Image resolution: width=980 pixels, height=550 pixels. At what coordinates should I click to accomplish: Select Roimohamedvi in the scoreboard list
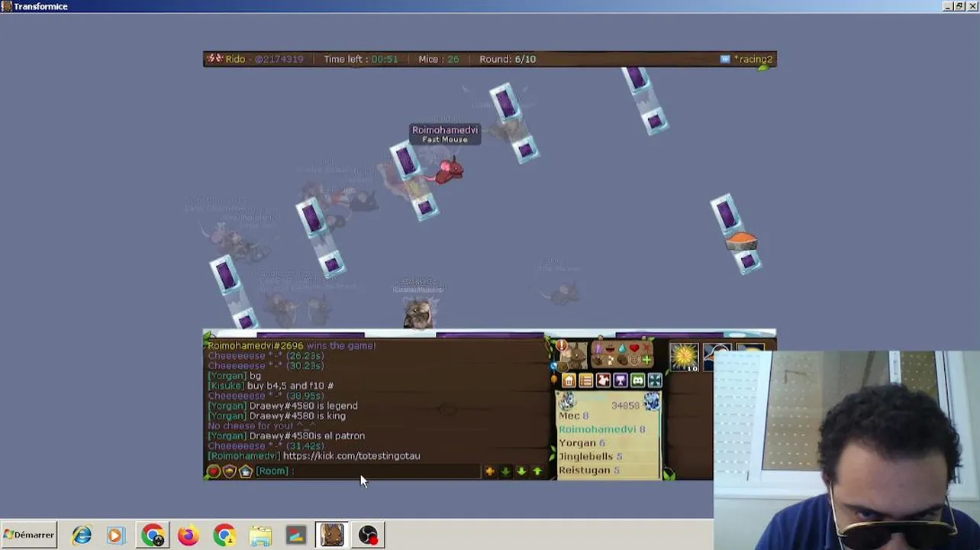[x=601, y=429]
